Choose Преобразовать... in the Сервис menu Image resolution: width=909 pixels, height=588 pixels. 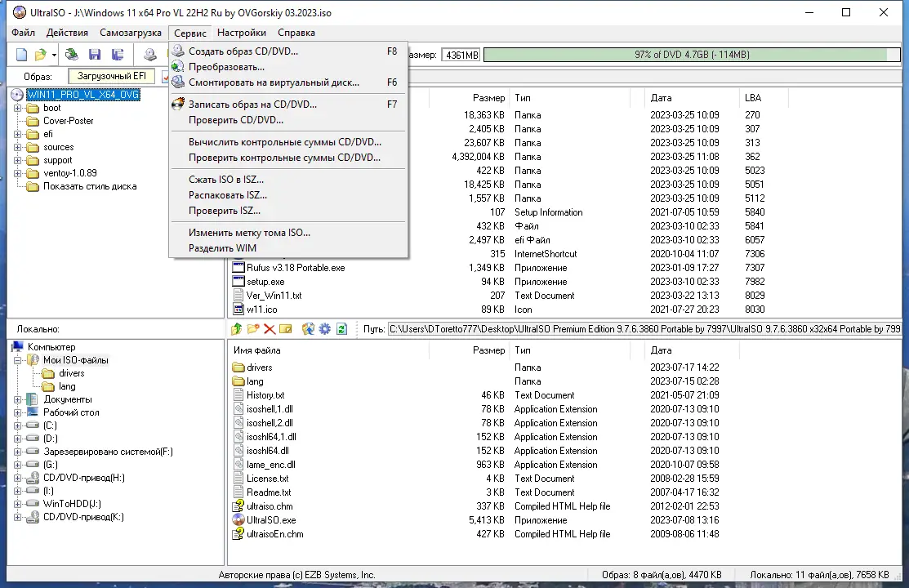288,67
